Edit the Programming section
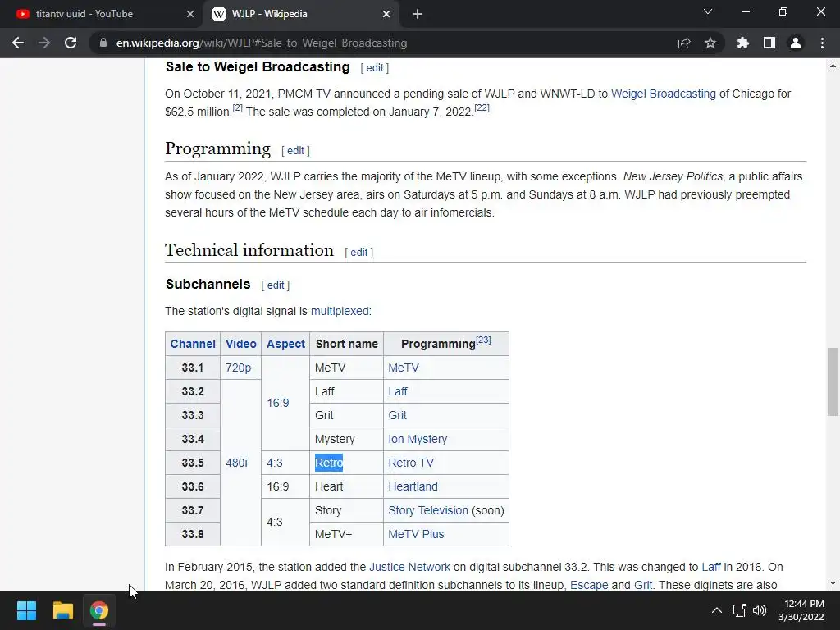 point(295,151)
